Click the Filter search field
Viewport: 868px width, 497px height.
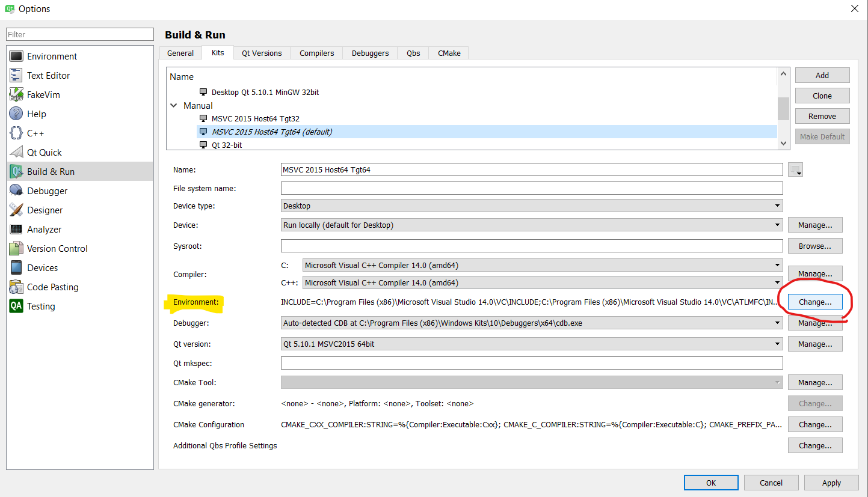point(80,34)
